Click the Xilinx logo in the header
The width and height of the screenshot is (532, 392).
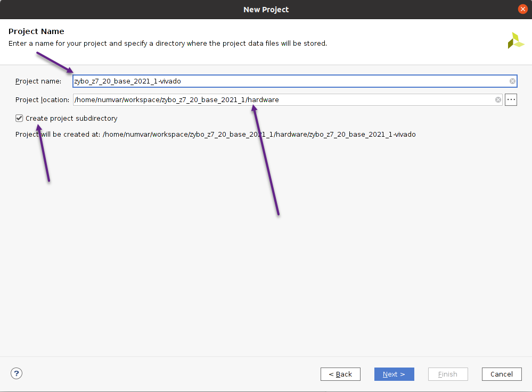point(515,41)
